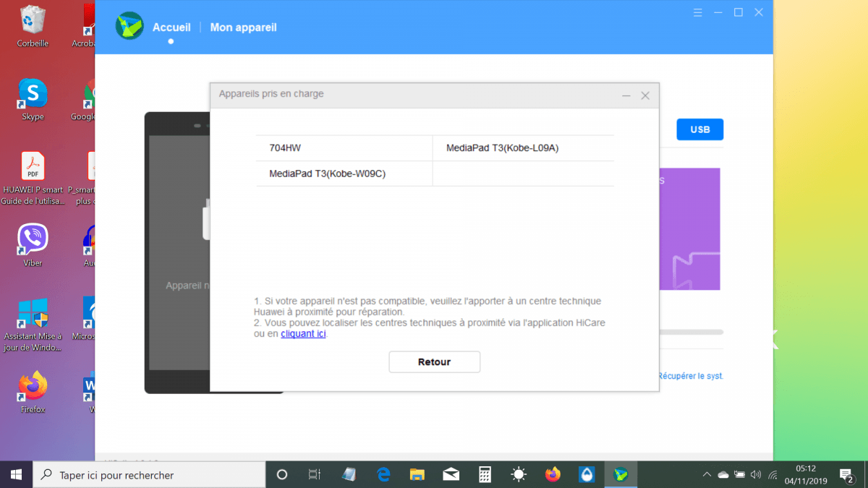The width and height of the screenshot is (868, 488).
Task: Close the 'Appareils pris en charge' dialog
Action: (645, 95)
